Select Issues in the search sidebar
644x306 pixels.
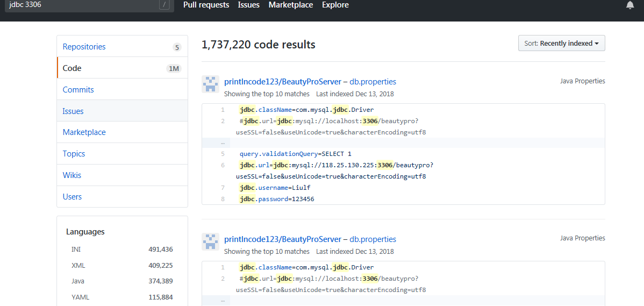(x=122, y=111)
